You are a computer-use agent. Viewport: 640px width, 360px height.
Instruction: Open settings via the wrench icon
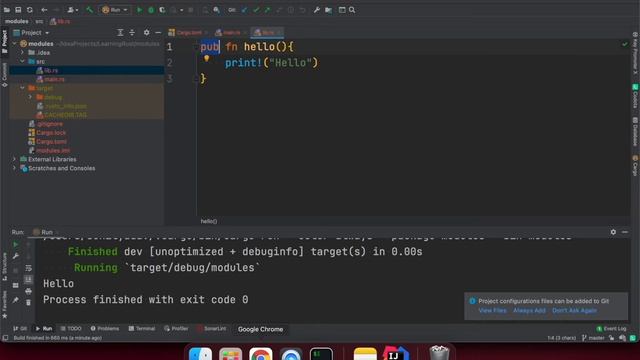click(317, 10)
